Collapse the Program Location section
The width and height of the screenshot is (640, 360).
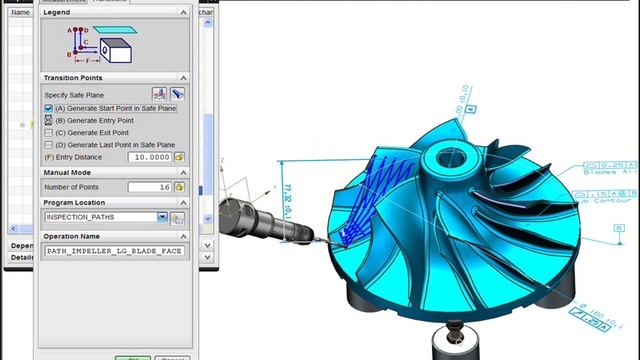pyautogui.click(x=183, y=203)
